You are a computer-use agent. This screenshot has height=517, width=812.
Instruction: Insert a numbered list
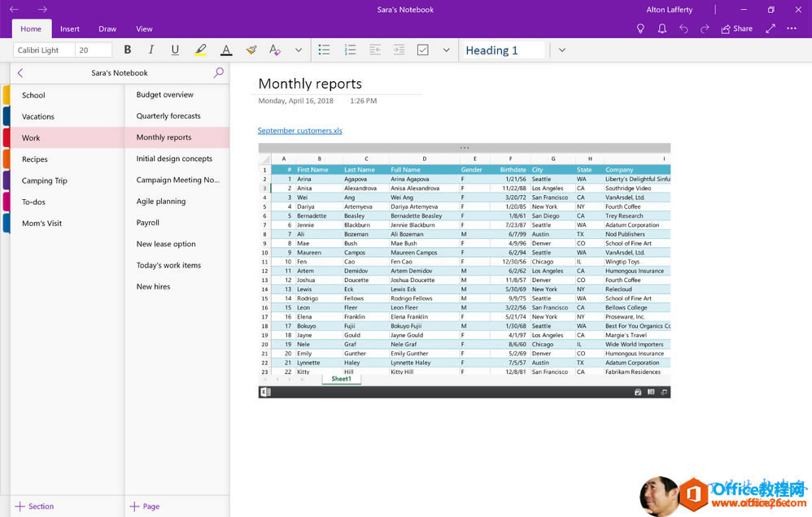coord(350,50)
